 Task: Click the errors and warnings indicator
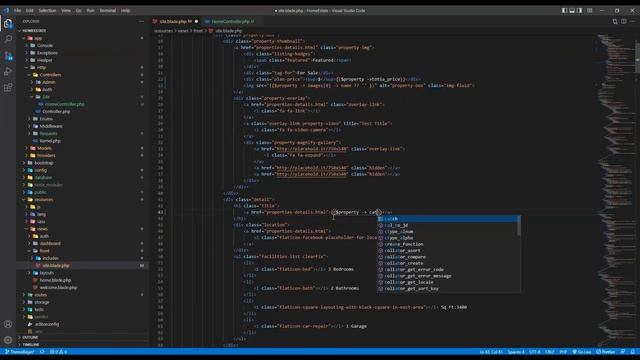tap(58, 352)
